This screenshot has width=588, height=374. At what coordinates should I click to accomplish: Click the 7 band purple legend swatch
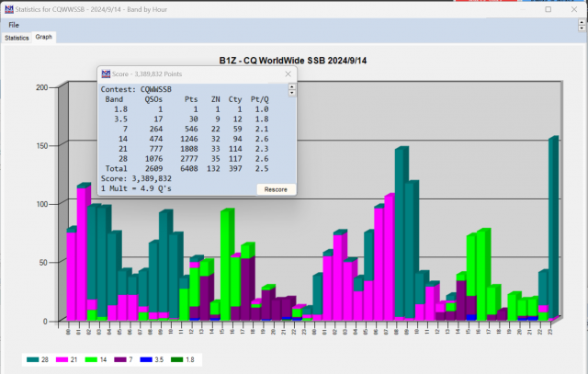[x=120, y=359]
